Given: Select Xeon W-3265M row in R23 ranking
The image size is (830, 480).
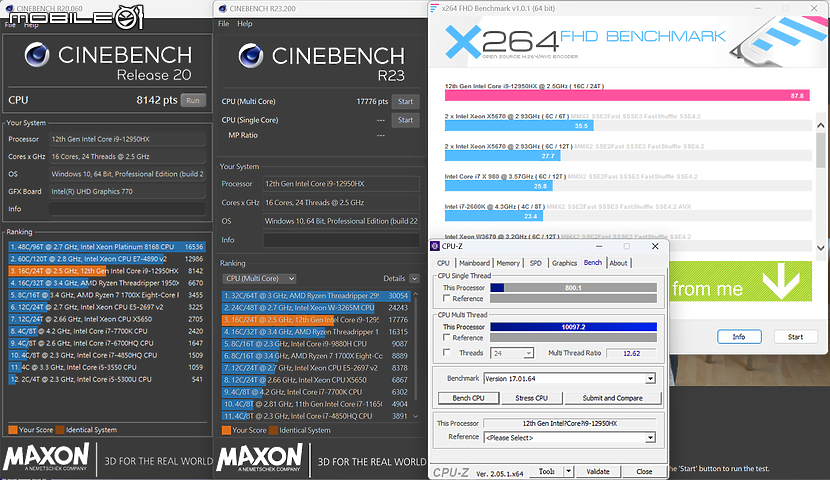Looking at the screenshot, I should coord(316,308).
